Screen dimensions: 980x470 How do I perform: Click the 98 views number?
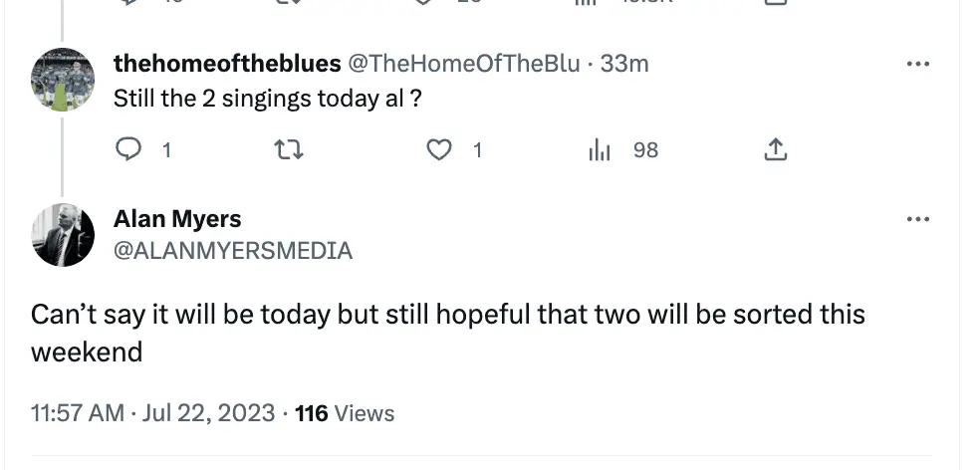[x=645, y=150]
